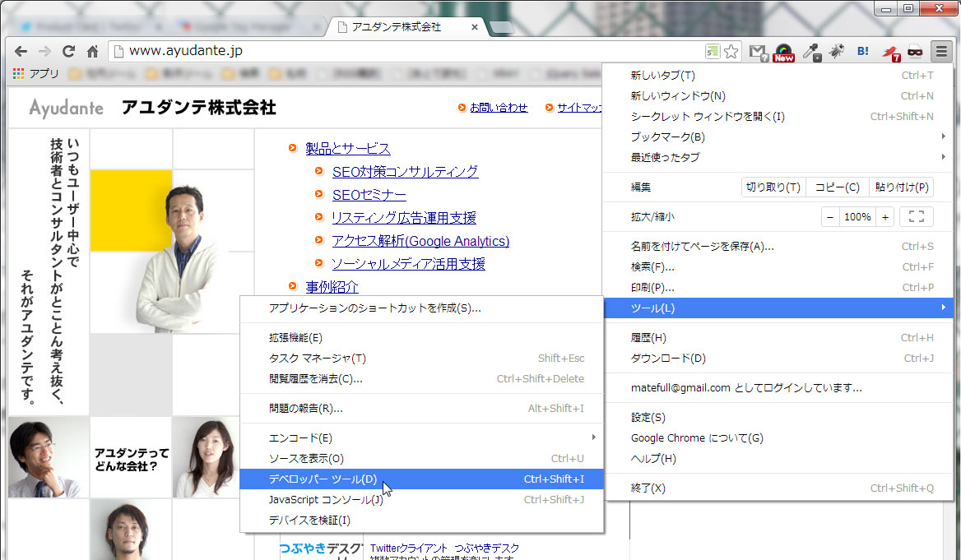961x560 pixels.
Task: Open the アプリ apps grid shortcut
Action: coord(35,73)
